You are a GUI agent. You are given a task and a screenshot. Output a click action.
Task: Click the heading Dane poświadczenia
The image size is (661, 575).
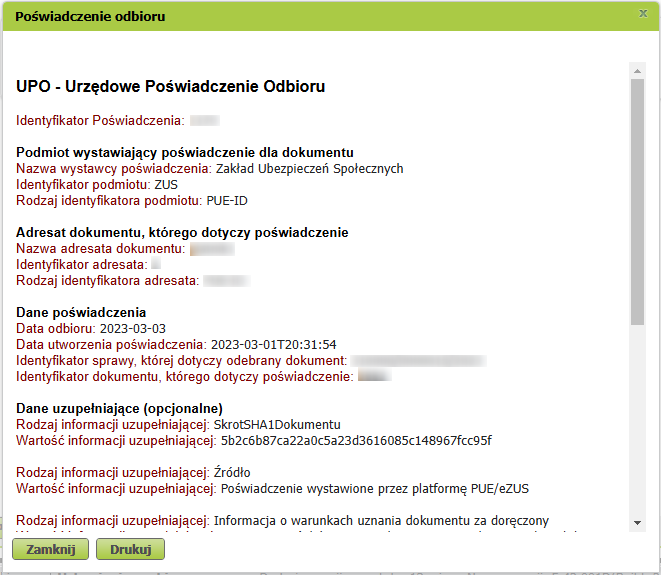pyautogui.click(x=81, y=312)
